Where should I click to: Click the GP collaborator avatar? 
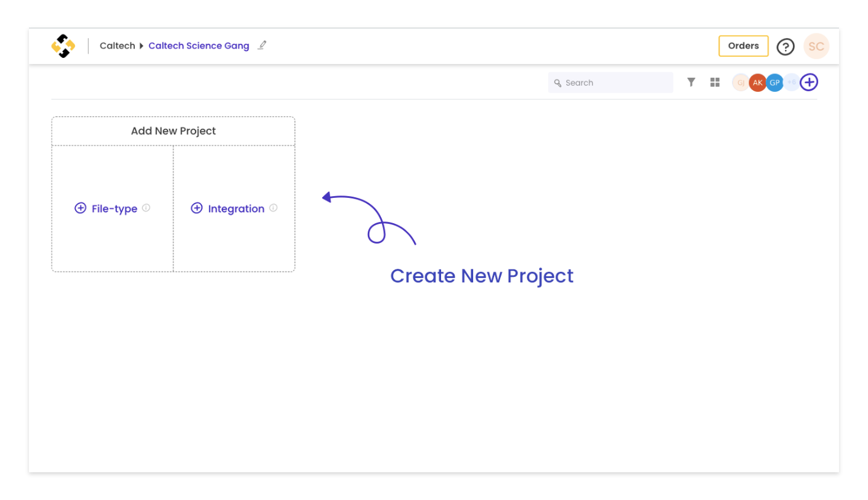coord(774,82)
